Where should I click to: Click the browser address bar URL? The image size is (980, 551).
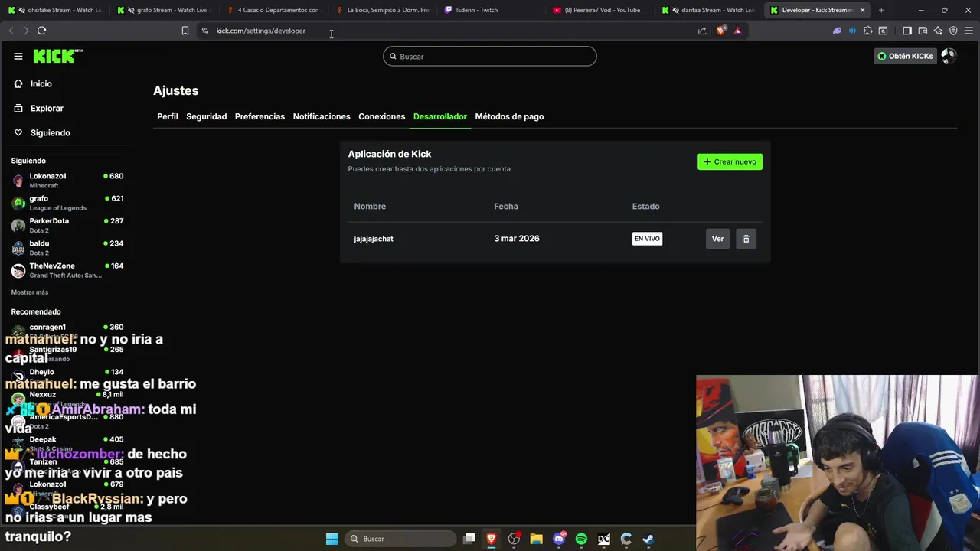tap(261, 31)
